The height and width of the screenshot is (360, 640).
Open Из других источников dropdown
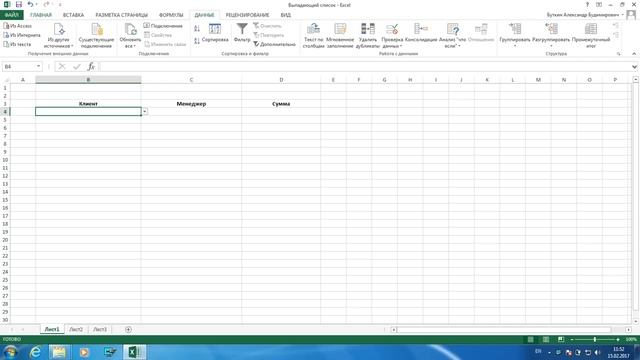[x=59, y=36]
